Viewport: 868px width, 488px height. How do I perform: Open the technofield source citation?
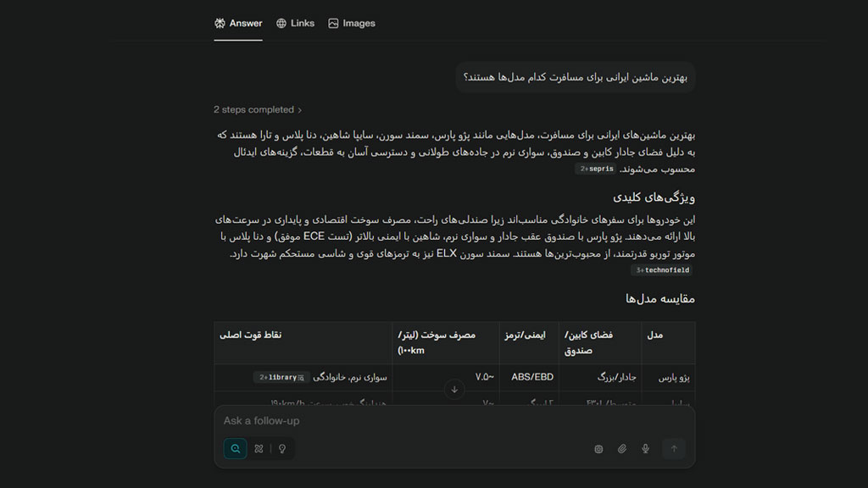tap(661, 270)
